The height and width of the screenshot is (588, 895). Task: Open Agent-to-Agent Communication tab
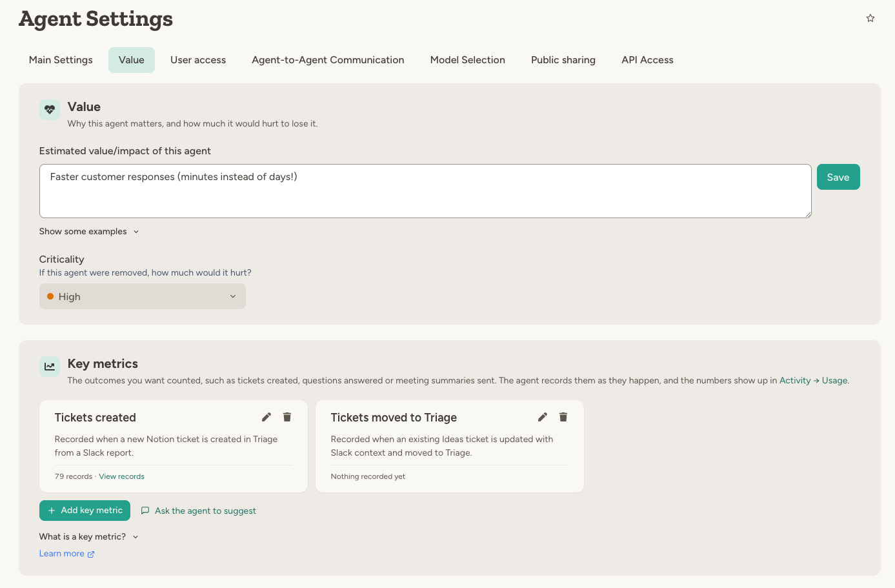pos(328,60)
